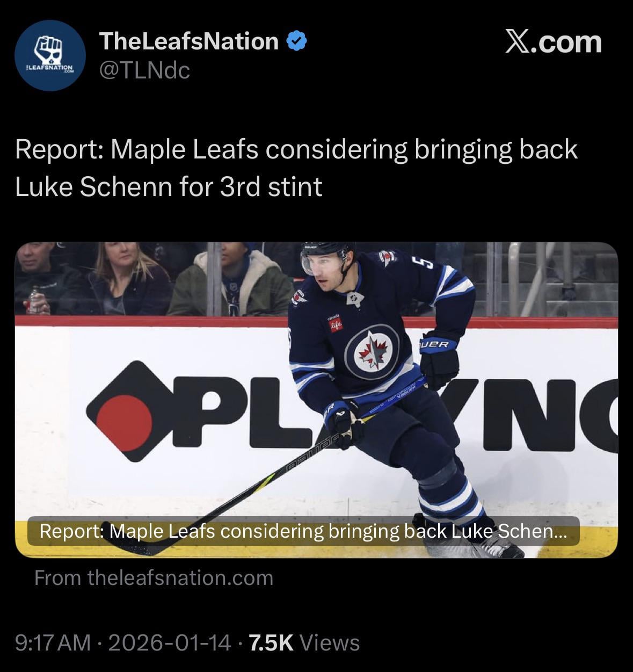Click the Canada Life patch on the jersey

pyautogui.click(x=335, y=323)
